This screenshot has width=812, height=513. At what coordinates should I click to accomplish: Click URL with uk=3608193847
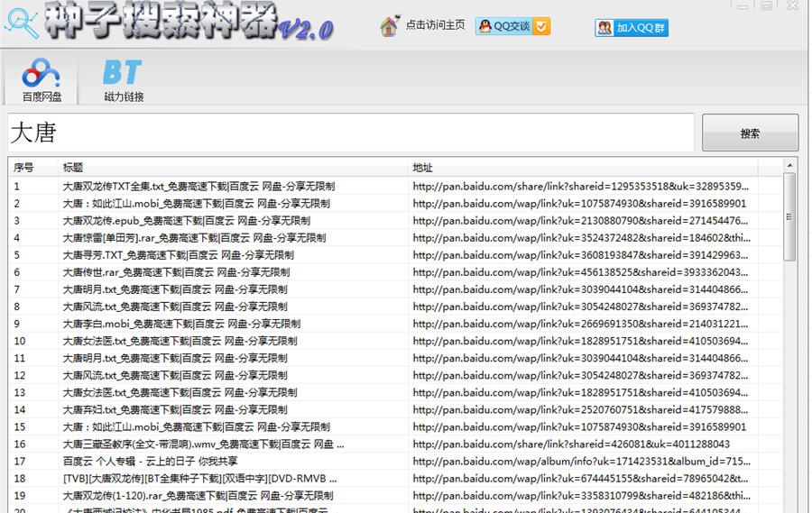pos(580,255)
